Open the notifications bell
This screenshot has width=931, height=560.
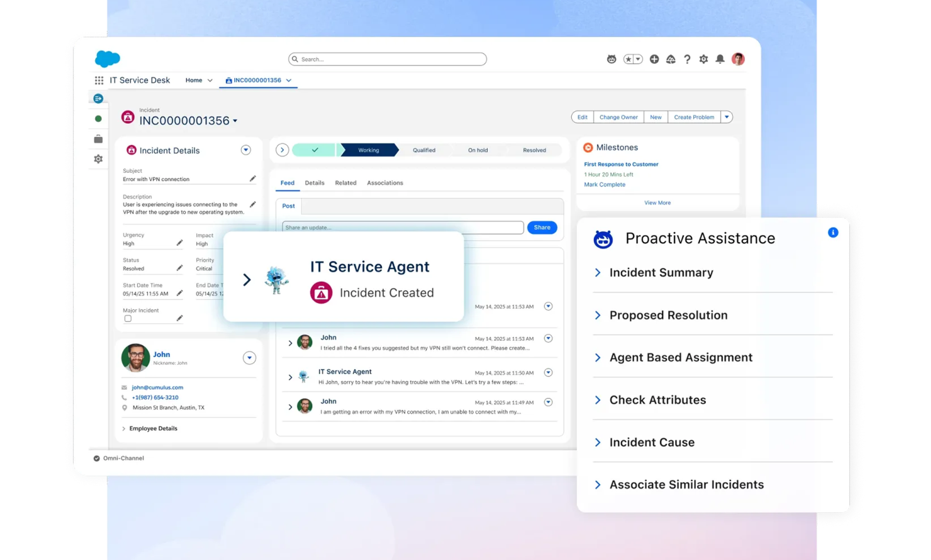click(720, 59)
